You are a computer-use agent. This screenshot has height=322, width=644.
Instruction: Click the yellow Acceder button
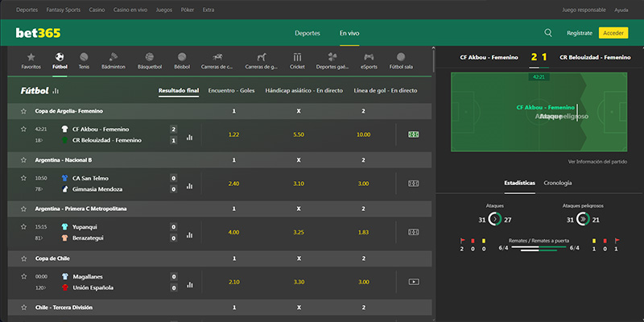pos(613,33)
